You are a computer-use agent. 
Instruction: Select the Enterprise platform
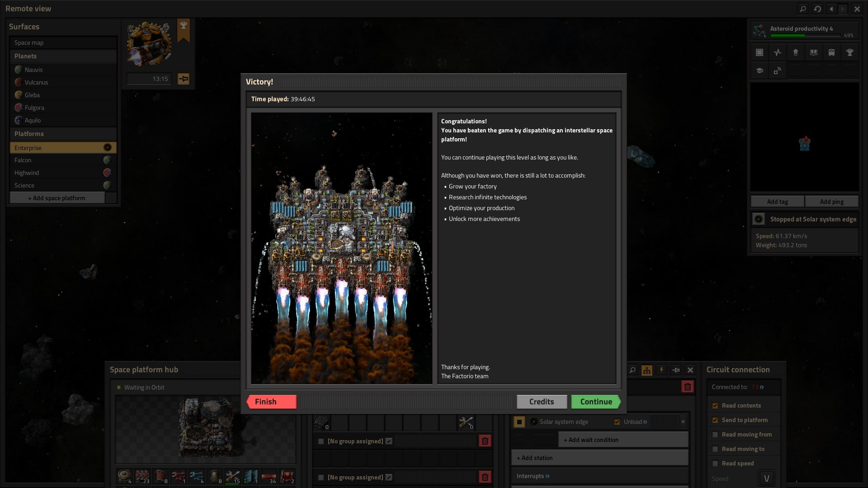pos(63,148)
